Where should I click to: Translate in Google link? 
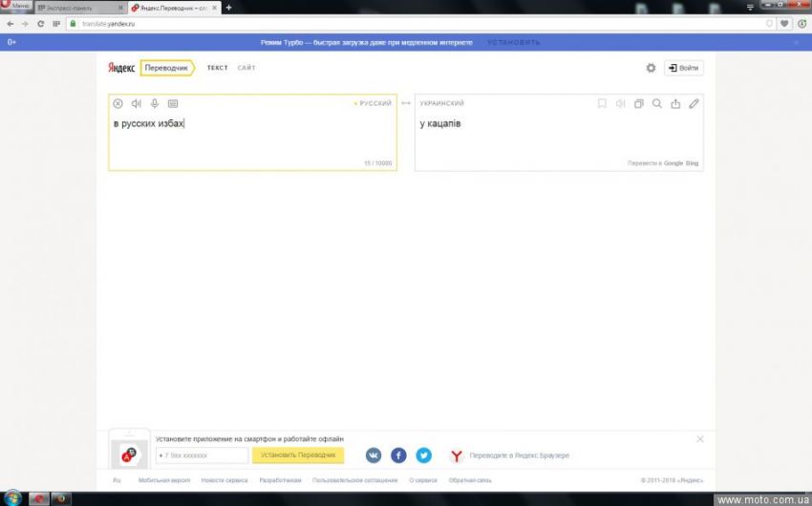pyautogui.click(x=673, y=163)
